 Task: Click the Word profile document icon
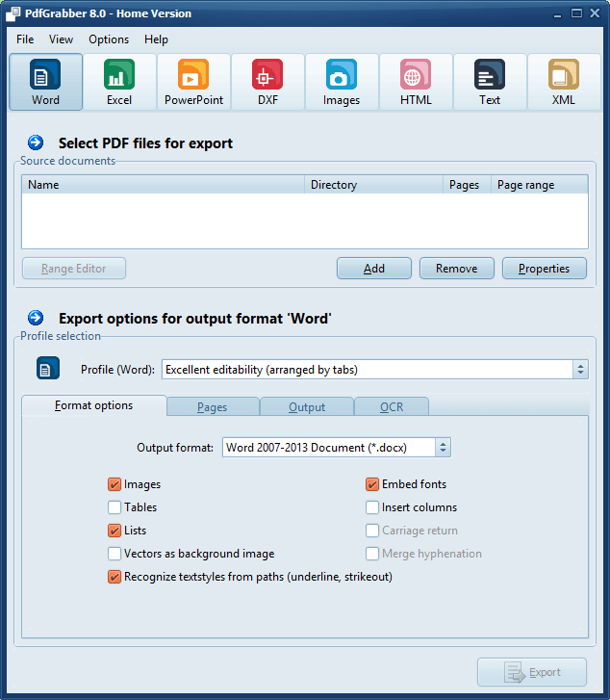click(48, 369)
